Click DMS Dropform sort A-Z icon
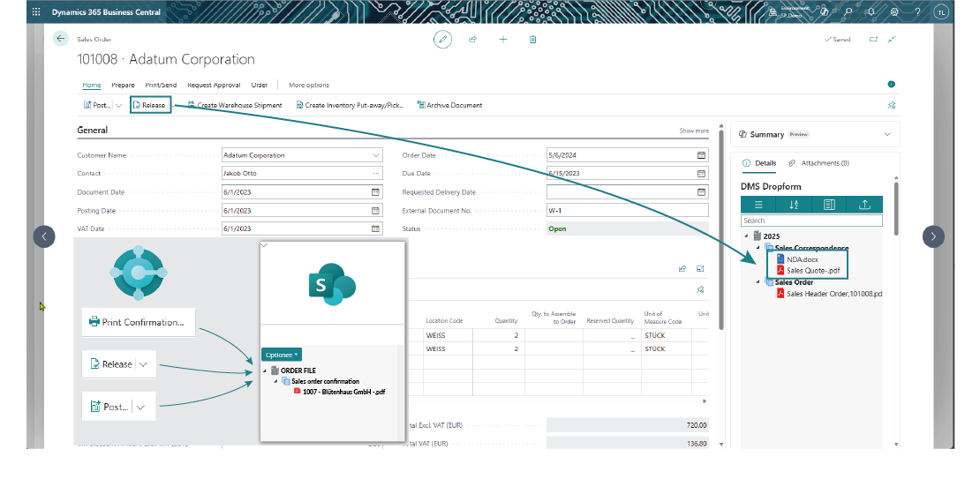The width and height of the screenshot is (980, 479). pos(794,205)
